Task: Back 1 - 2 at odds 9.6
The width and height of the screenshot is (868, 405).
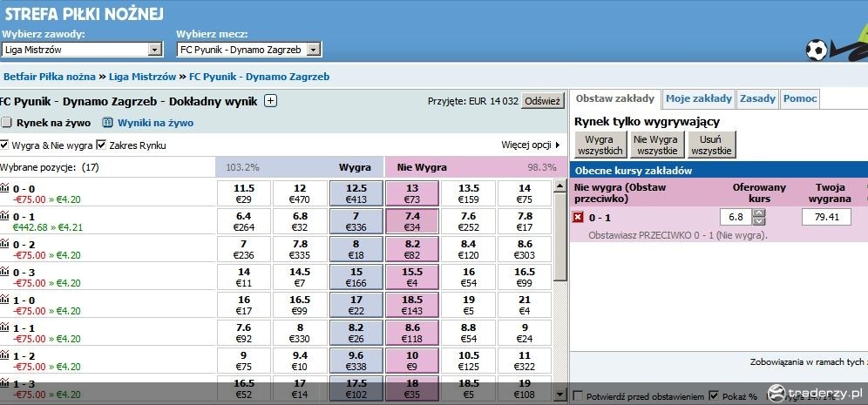Action: click(356, 361)
